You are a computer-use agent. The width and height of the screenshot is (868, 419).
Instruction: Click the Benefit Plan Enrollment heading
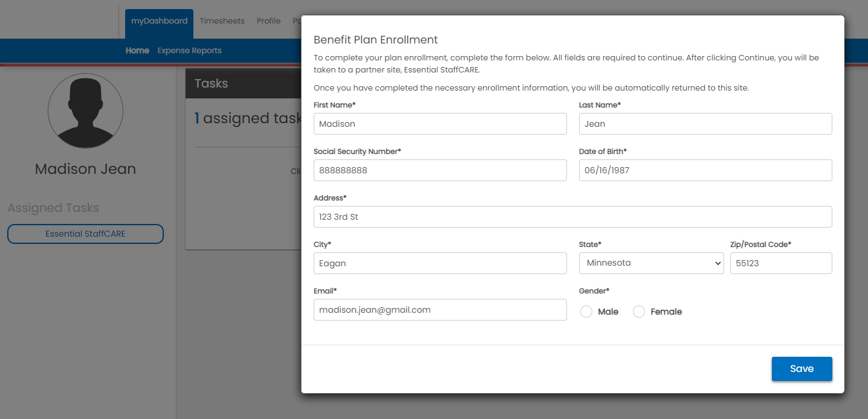tap(375, 40)
